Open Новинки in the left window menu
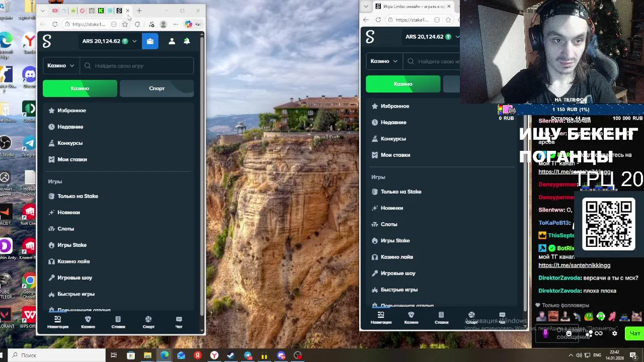This screenshot has width=644, height=362. coord(68,213)
